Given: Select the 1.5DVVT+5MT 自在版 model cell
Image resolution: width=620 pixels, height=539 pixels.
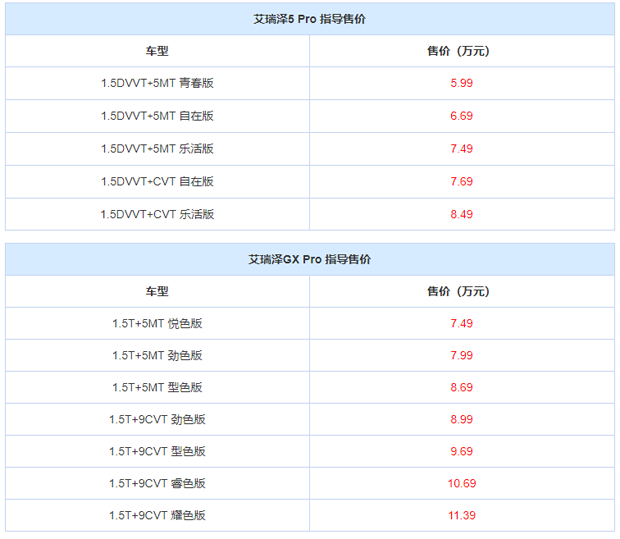Looking at the screenshot, I should click(x=157, y=116).
